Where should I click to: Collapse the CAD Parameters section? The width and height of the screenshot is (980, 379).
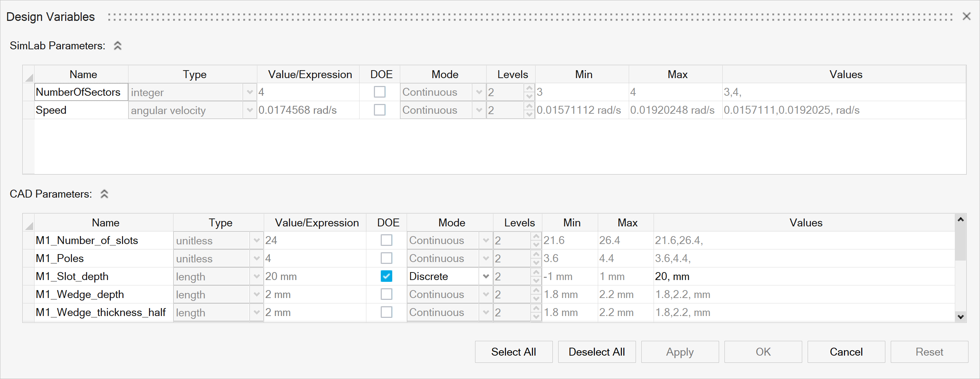(104, 194)
